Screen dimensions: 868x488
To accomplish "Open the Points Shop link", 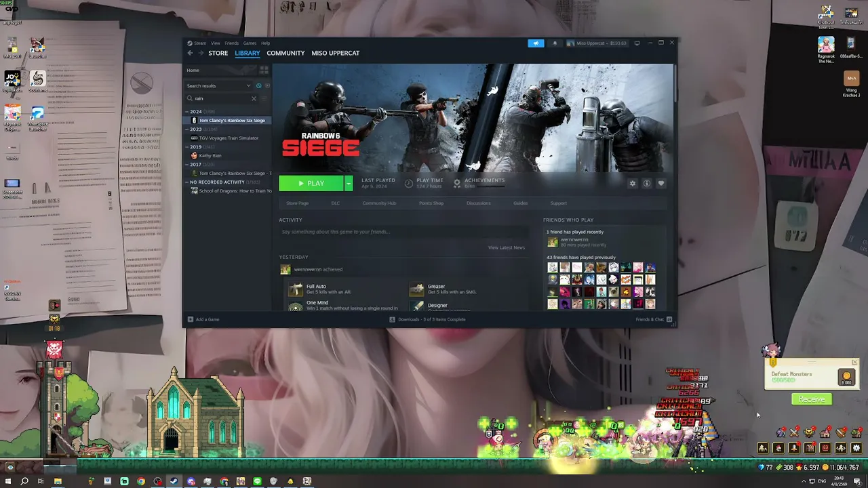I will (x=431, y=203).
